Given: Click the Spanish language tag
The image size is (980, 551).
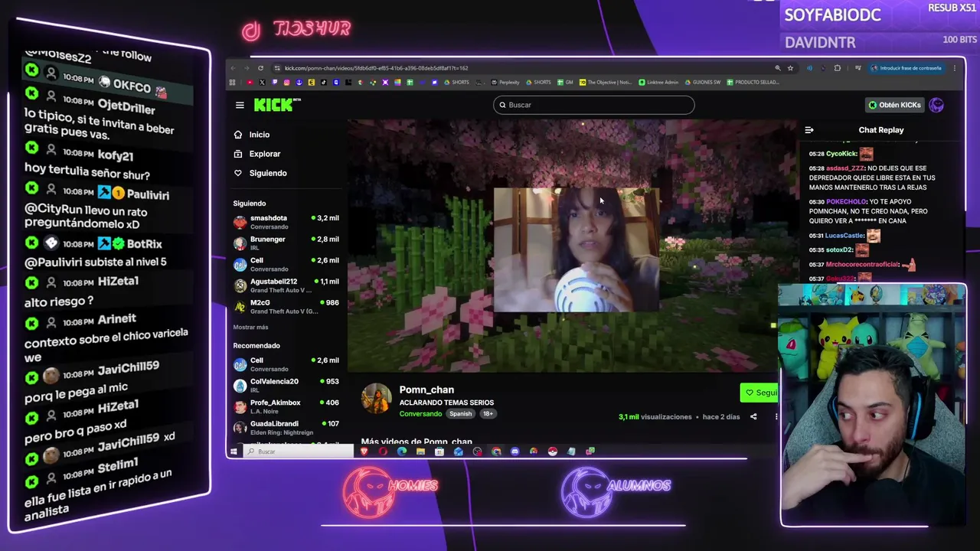Looking at the screenshot, I should click(460, 414).
